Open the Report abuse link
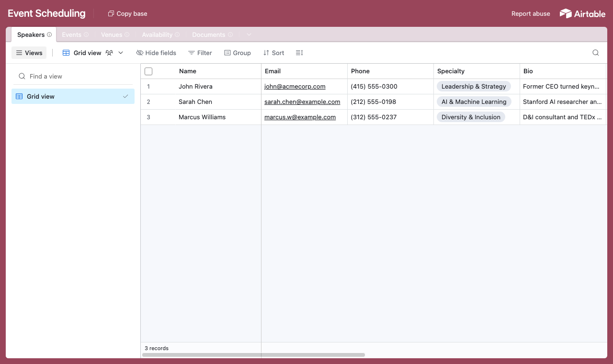 [x=531, y=13]
